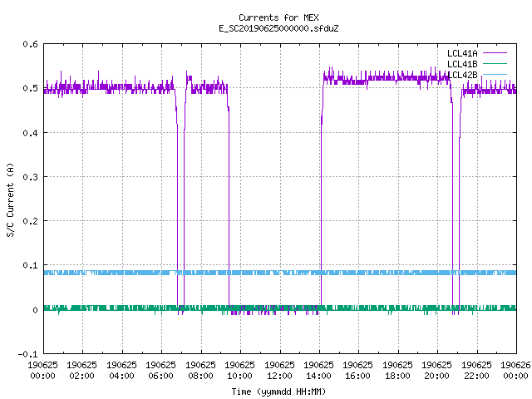
Task: Click the 0.6 y-axis tick label
Action: [x=30, y=44]
